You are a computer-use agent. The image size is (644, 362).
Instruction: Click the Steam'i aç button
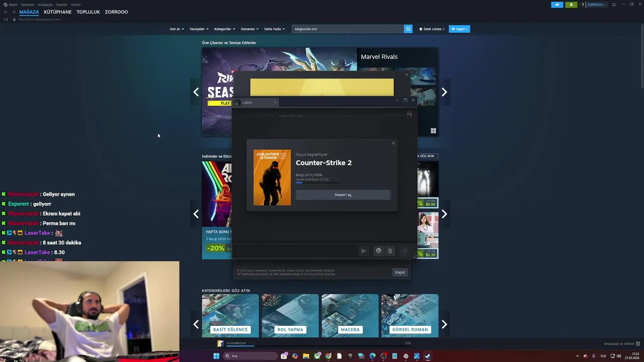pos(343,195)
